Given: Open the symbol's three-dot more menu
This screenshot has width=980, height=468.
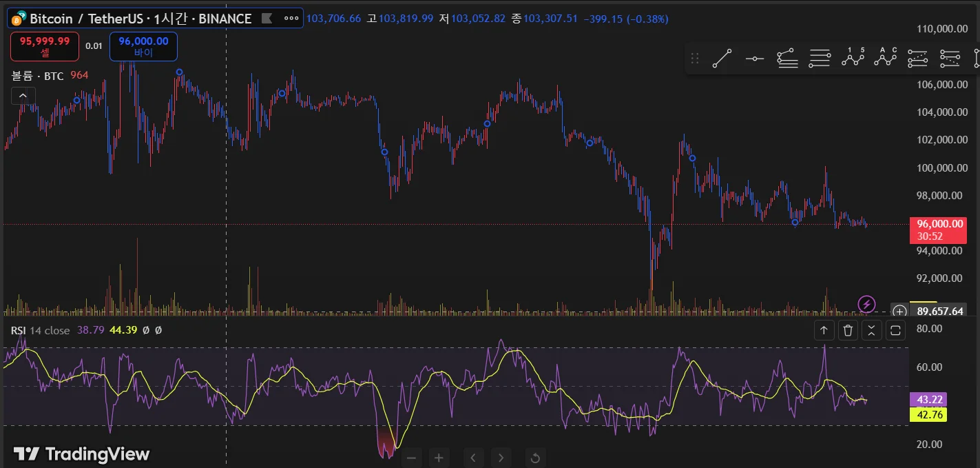Looking at the screenshot, I should click(x=291, y=19).
